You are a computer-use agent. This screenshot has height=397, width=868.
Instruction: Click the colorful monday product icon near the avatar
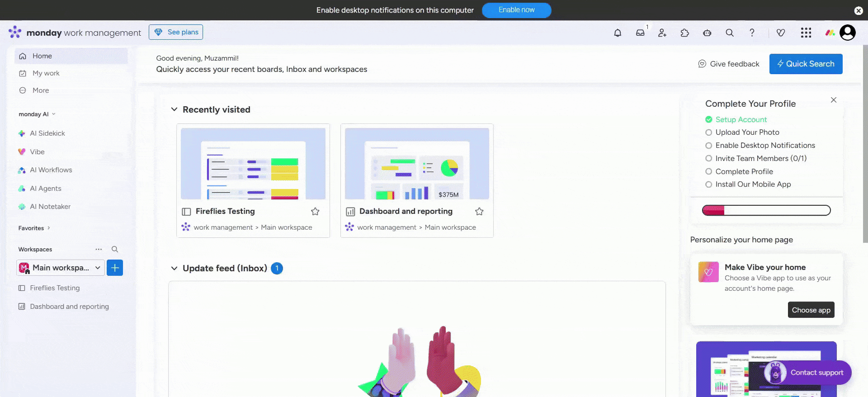click(830, 33)
